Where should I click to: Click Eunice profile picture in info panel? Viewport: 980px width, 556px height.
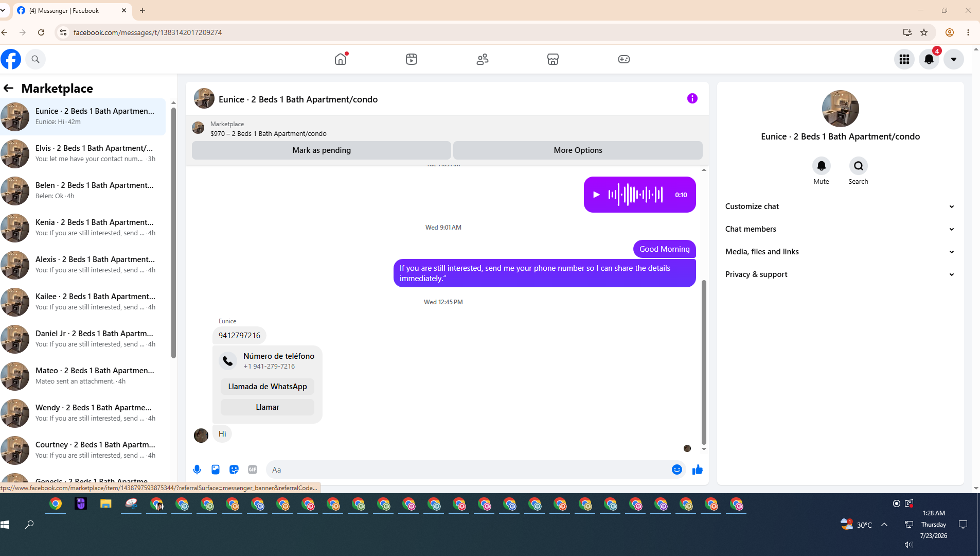pyautogui.click(x=841, y=109)
